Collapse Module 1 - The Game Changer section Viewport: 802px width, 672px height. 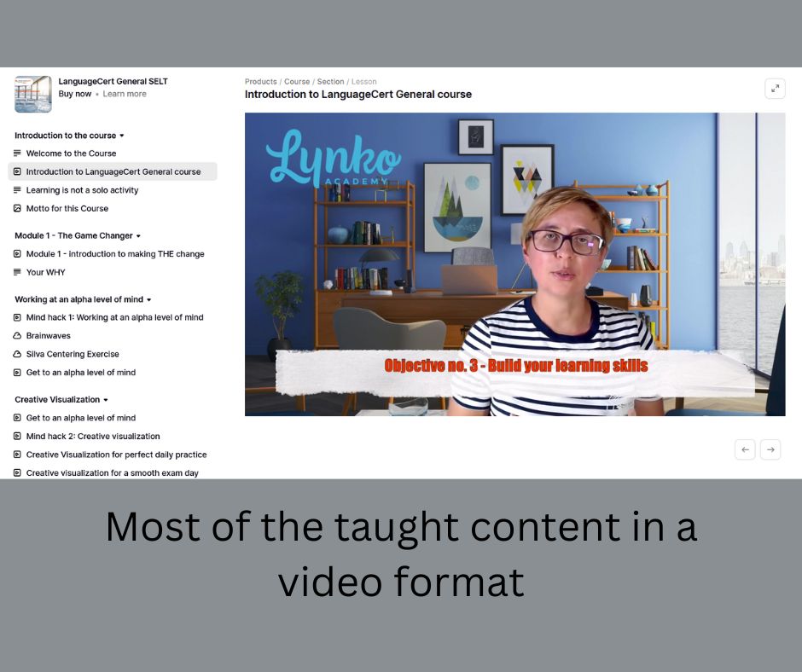tap(138, 236)
